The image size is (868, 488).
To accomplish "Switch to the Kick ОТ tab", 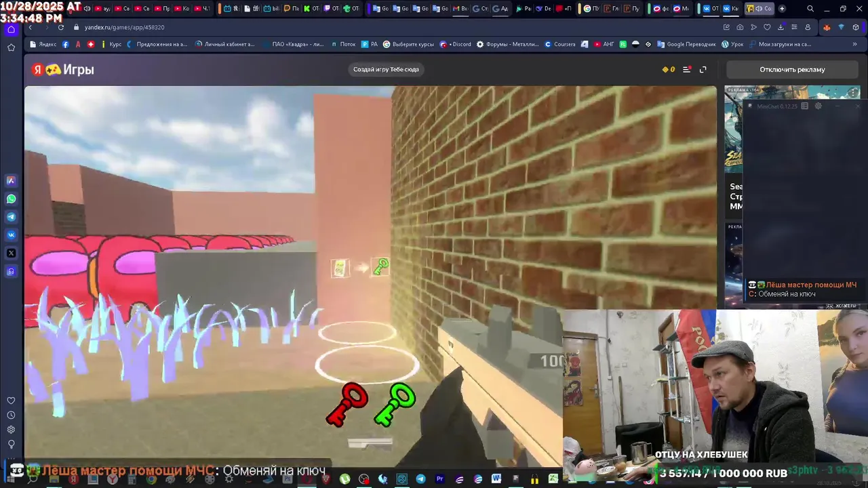I will [x=311, y=9].
